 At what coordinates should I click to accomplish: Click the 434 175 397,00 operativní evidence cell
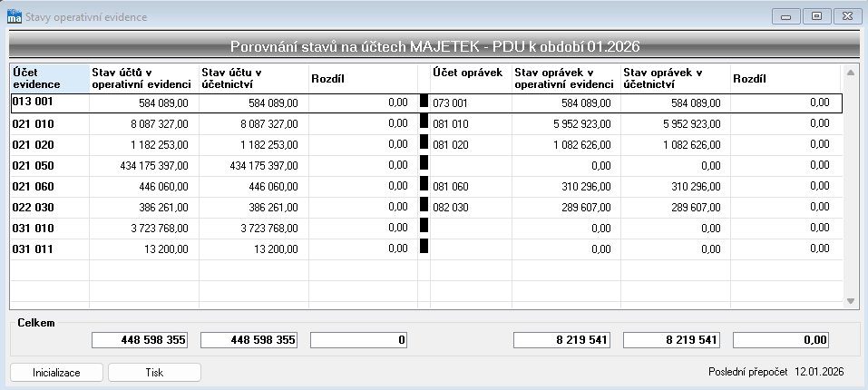tap(144, 166)
